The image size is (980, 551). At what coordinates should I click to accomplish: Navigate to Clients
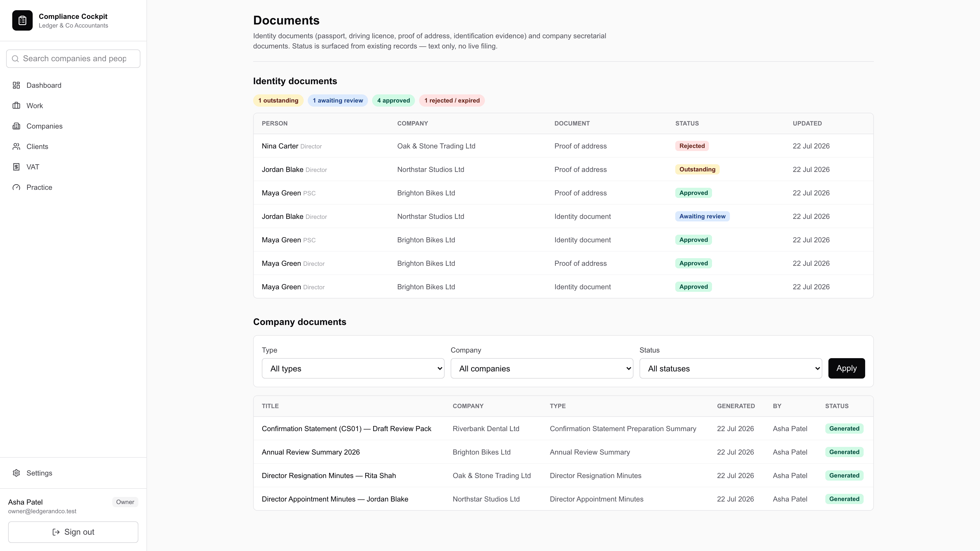[x=73, y=146]
